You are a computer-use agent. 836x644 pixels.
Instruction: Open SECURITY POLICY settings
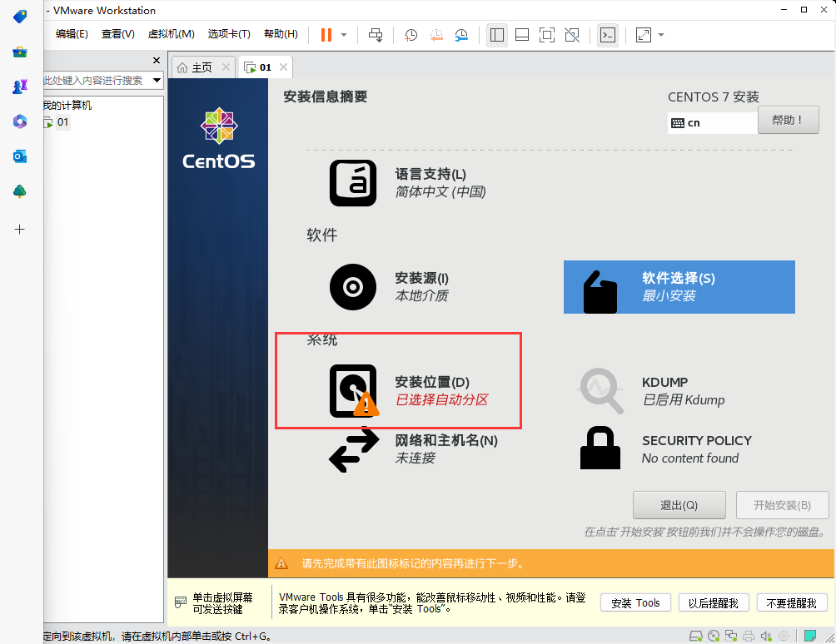pyautogui.click(x=666, y=449)
